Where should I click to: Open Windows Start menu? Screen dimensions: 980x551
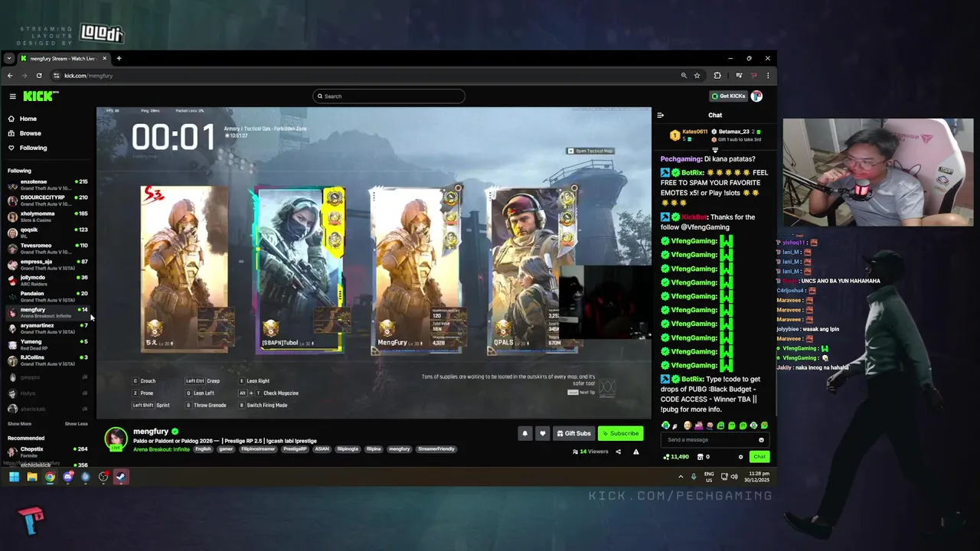tap(14, 477)
